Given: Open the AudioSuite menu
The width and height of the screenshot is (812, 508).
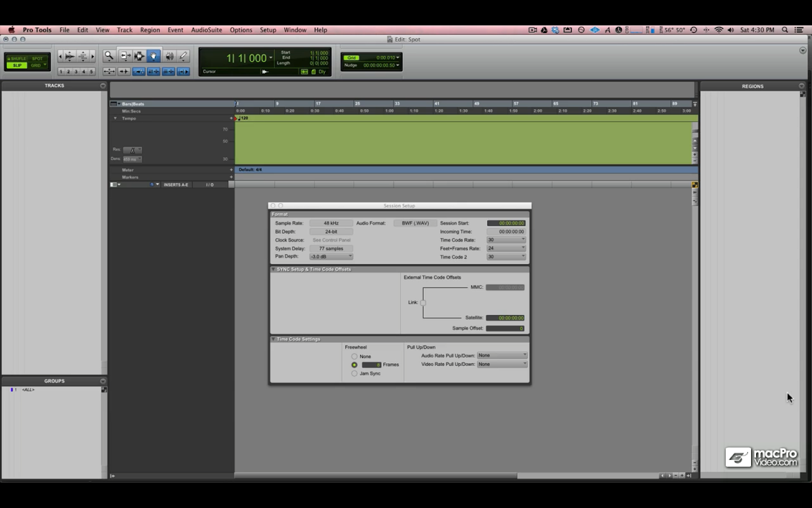Looking at the screenshot, I should 207,30.
